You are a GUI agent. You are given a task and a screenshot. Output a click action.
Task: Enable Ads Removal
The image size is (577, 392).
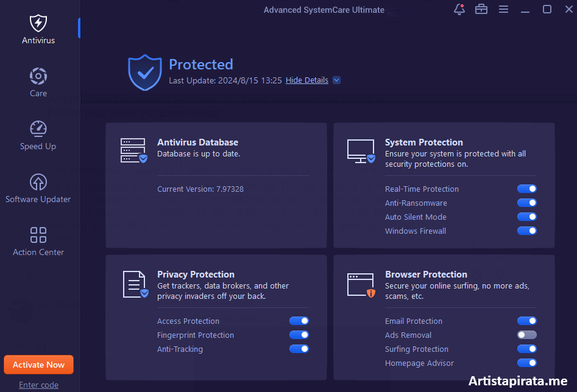tap(526, 335)
